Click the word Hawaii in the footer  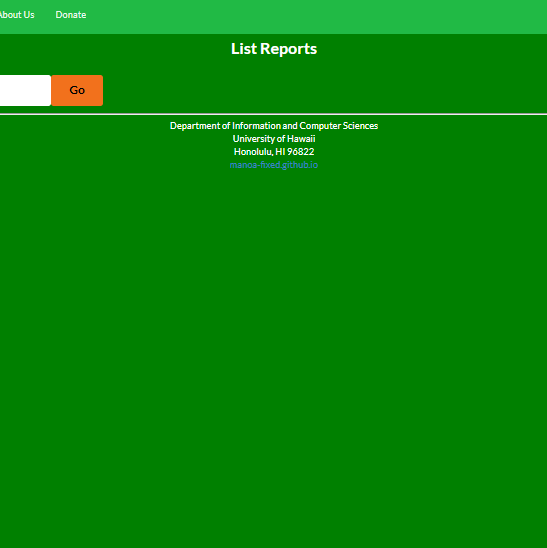301,139
